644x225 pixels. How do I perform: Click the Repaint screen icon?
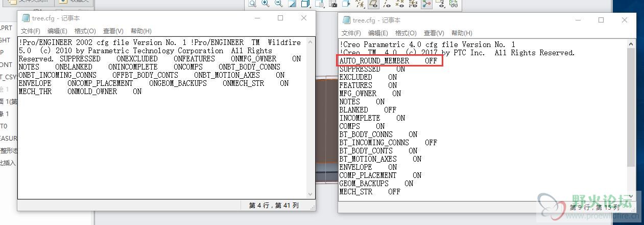coord(292,4)
